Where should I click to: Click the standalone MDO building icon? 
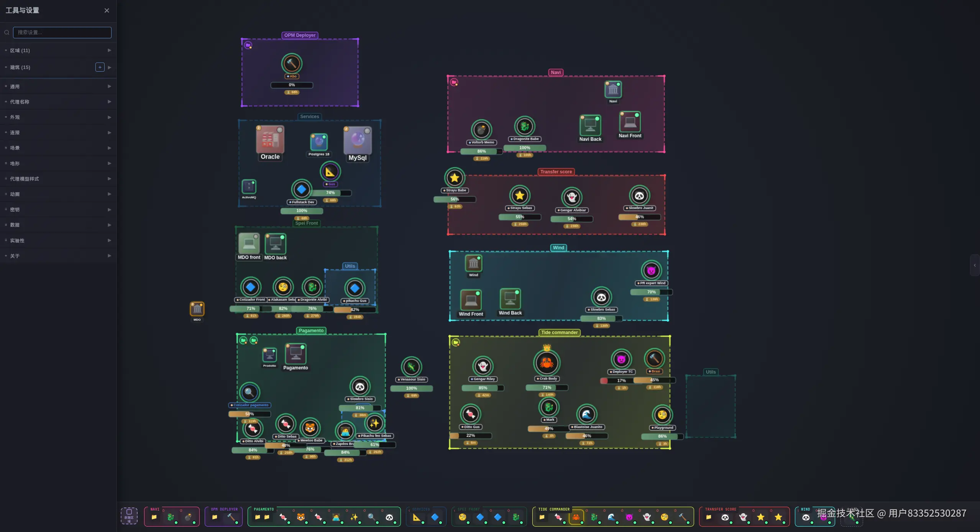(197, 309)
